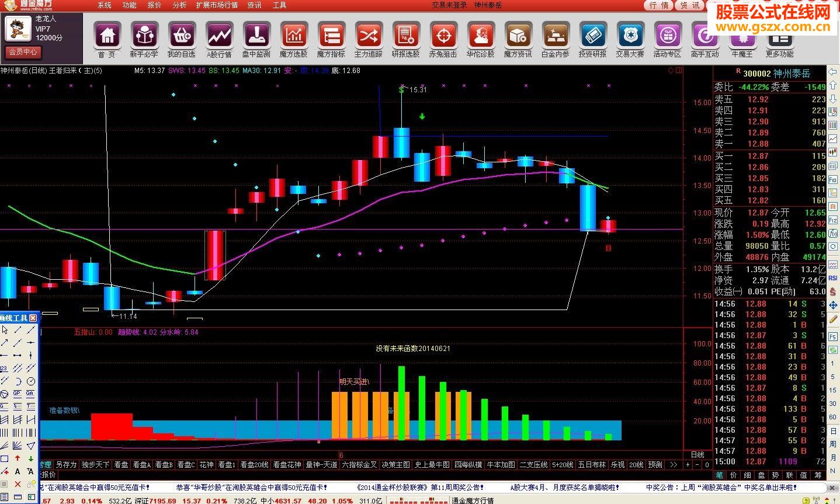The width and height of the screenshot is (840, 504).
Task: Open 我的自选 watchlist basket icon
Action: click(x=182, y=34)
